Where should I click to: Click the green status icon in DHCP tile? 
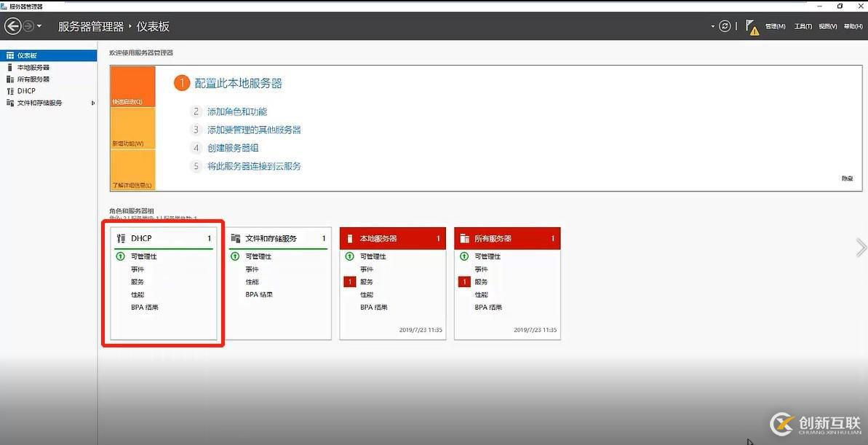pyautogui.click(x=121, y=256)
